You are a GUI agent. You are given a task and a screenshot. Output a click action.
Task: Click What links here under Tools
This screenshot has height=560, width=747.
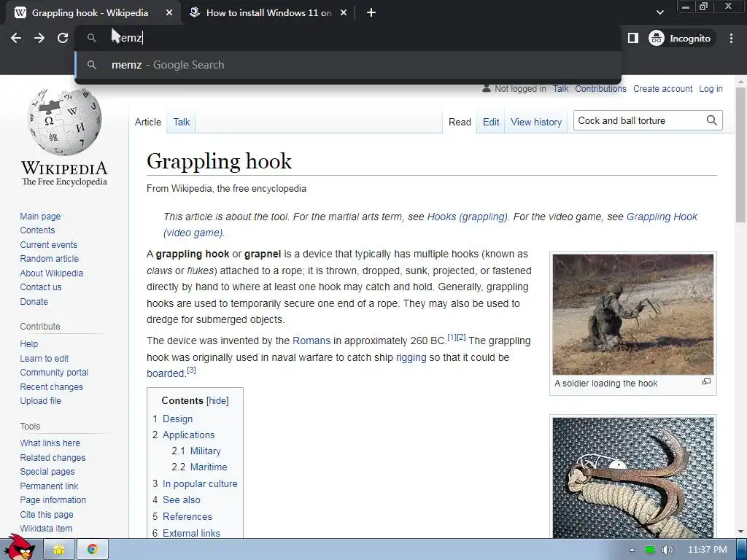click(50, 443)
